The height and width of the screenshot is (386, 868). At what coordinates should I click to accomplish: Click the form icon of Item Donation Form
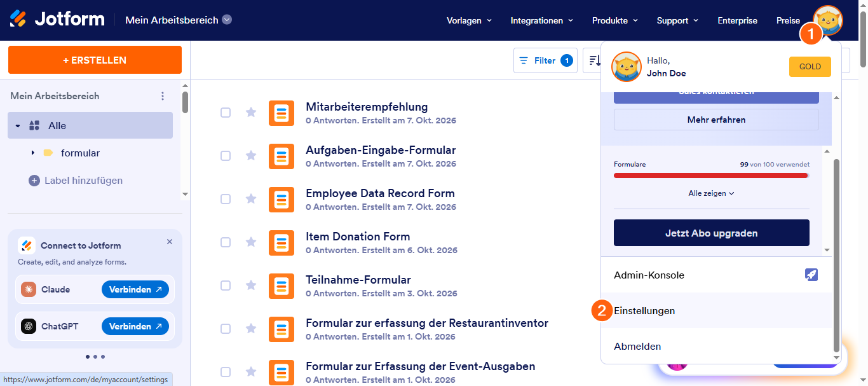tap(281, 243)
